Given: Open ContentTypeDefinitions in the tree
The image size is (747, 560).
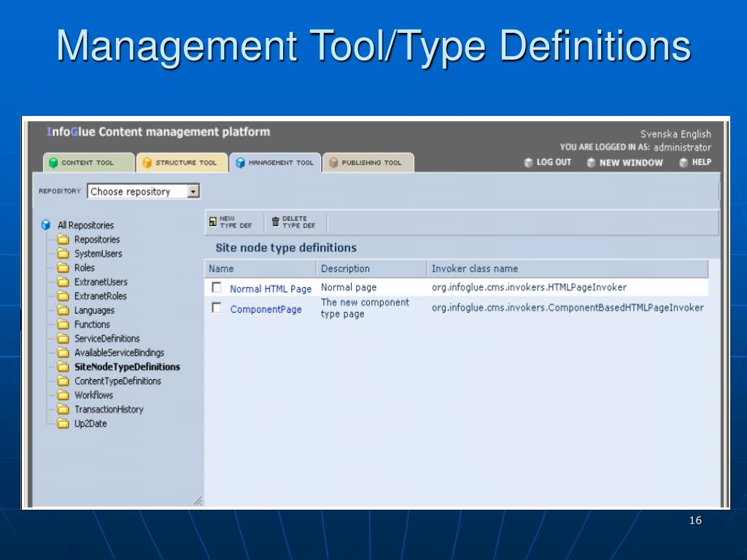Looking at the screenshot, I should click(x=117, y=381).
